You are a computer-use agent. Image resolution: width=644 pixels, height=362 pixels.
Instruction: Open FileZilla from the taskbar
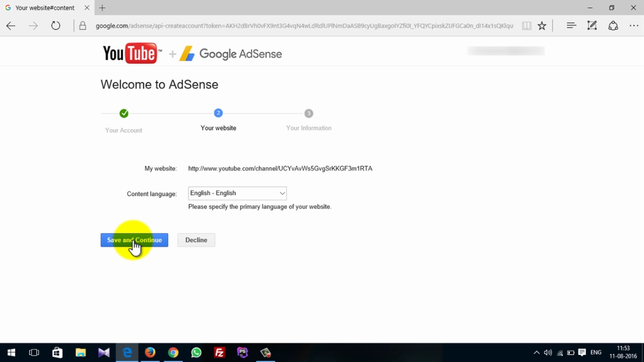point(219,353)
